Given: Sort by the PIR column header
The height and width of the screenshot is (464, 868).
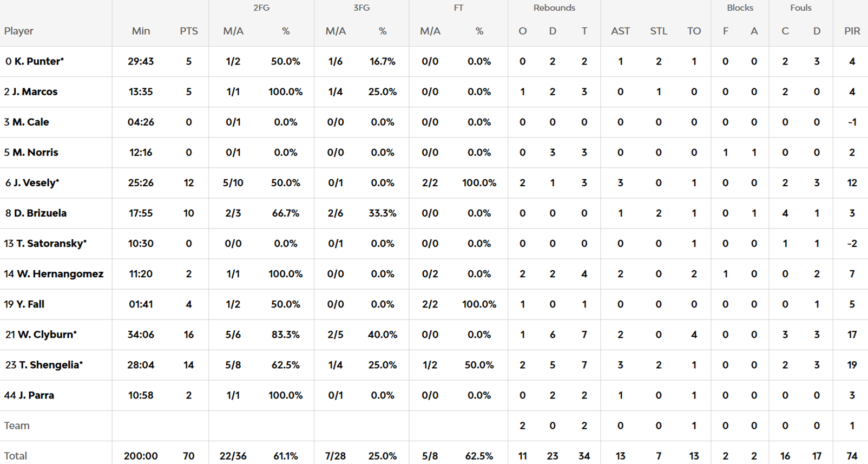Looking at the screenshot, I should (x=852, y=31).
